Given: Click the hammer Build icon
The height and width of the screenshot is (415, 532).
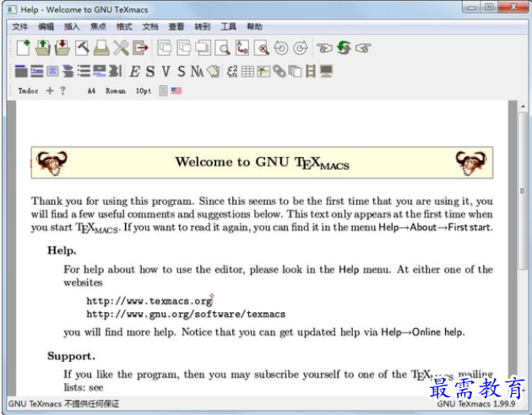Looking at the screenshot, I should click(82, 48).
